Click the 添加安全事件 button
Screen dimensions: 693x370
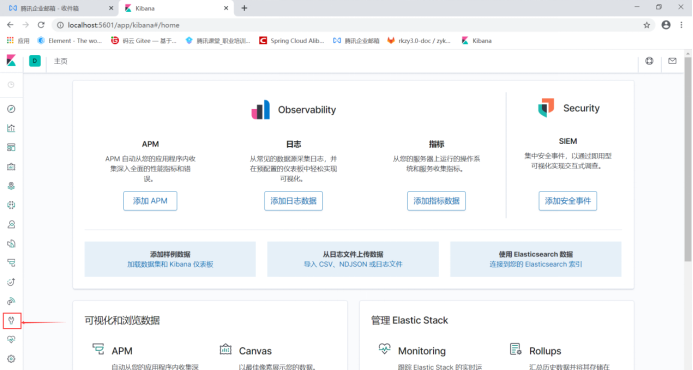pos(567,201)
